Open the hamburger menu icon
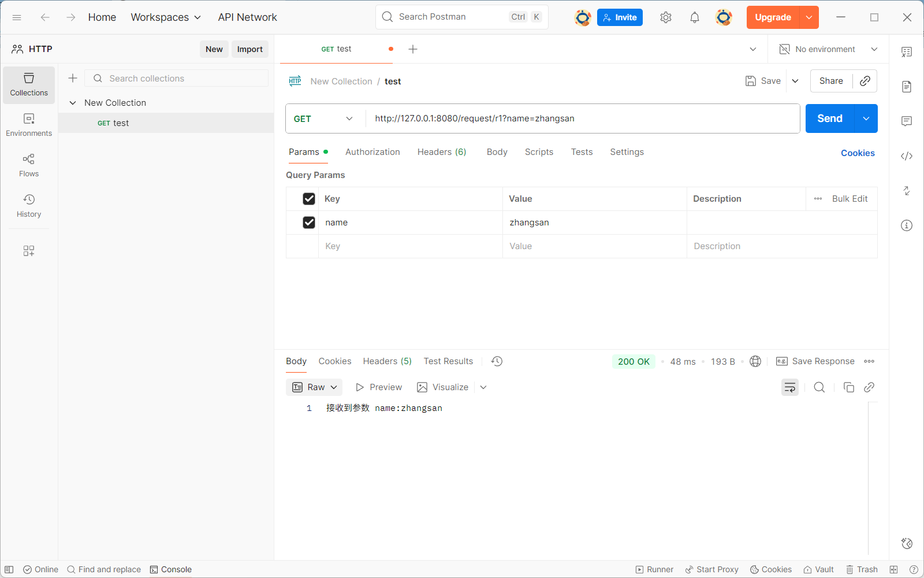Screen dimensions: 924x578 [17, 17]
